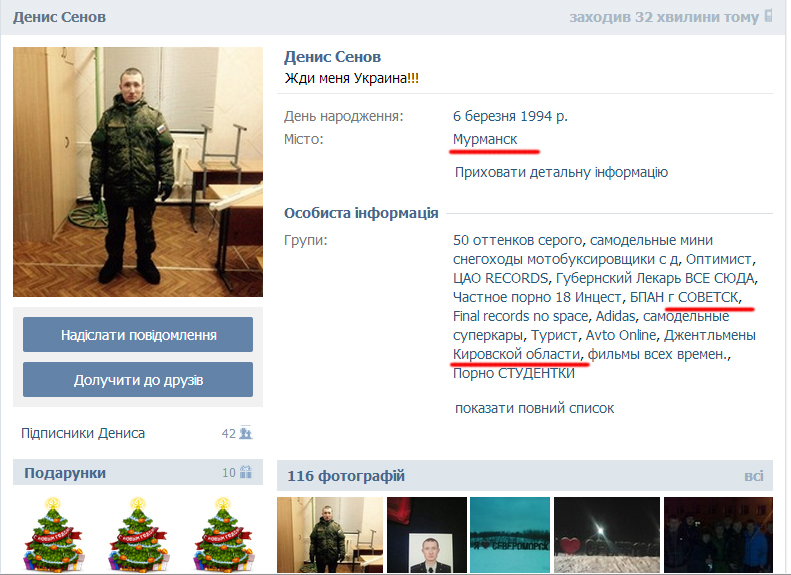Open the БПАН г СОВЕТСК group link
Image resolution: width=791 pixels, height=575 pixels.
(684, 297)
